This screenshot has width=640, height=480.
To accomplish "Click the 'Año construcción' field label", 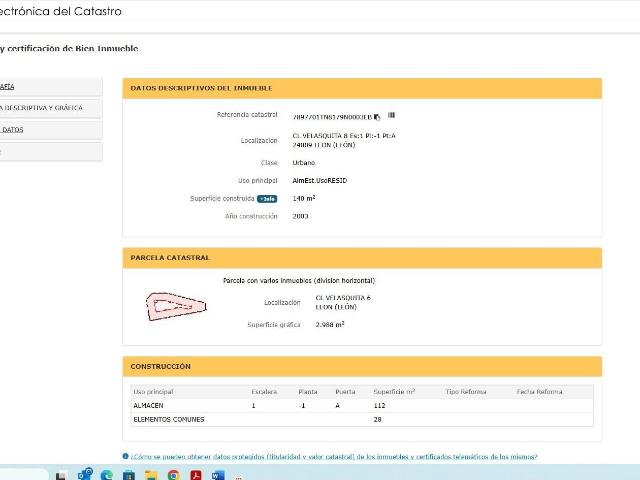I will (251, 216).
